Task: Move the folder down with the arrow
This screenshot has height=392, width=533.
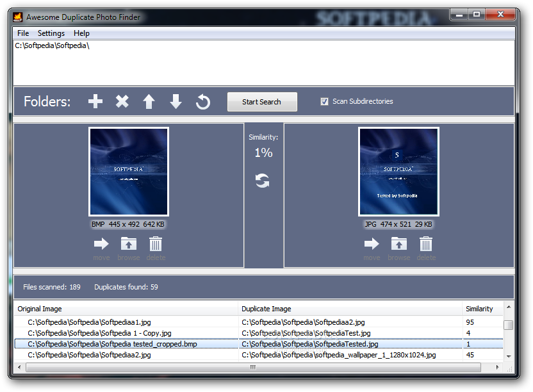Action: coord(176,101)
